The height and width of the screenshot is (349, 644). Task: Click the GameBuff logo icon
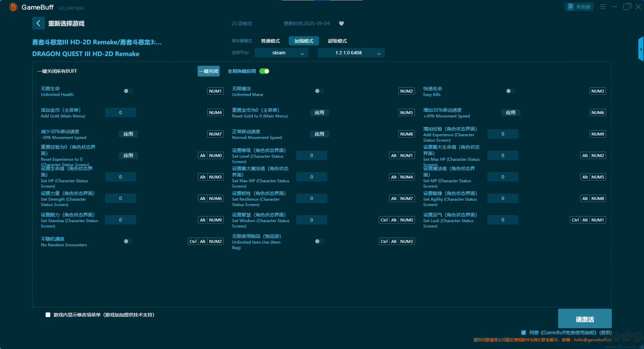[13, 7]
